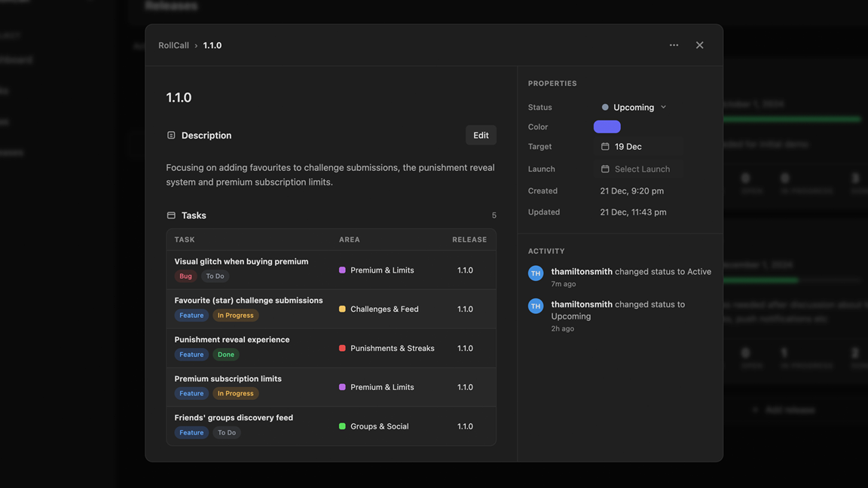Open the three-dot more options menu
Image resolution: width=868 pixels, height=488 pixels.
[674, 45]
